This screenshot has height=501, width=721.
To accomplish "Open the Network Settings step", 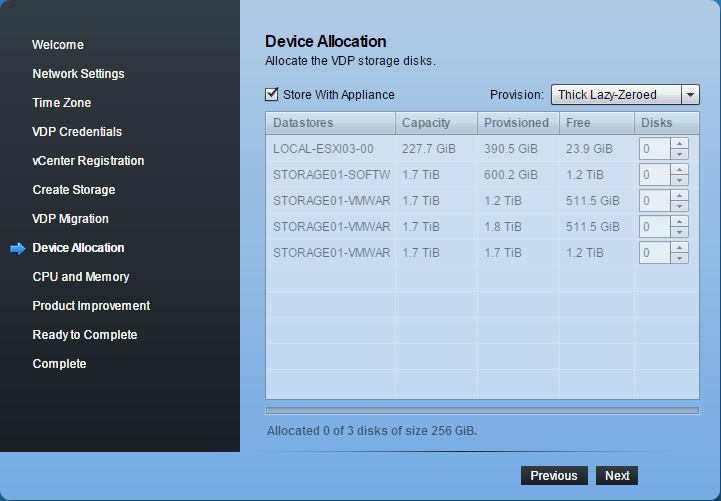I will pyautogui.click(x=78, y=74).
